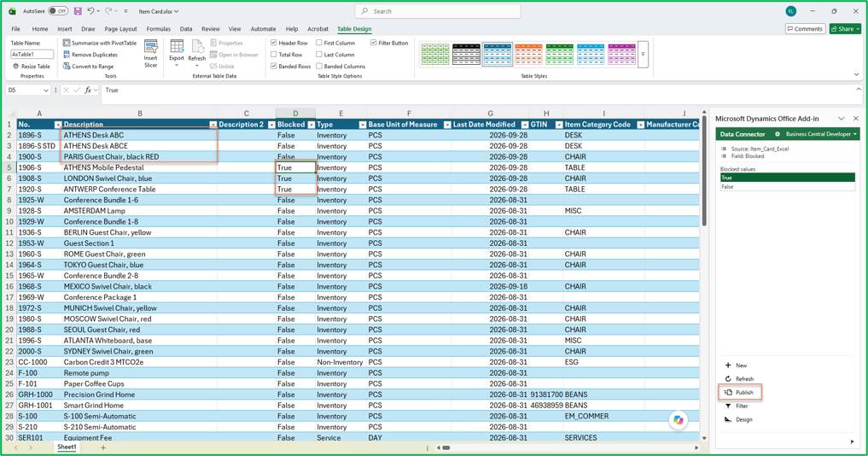This screenshot has height=456, width=868.
Task: Click the Search box
Action: [437, 11]
